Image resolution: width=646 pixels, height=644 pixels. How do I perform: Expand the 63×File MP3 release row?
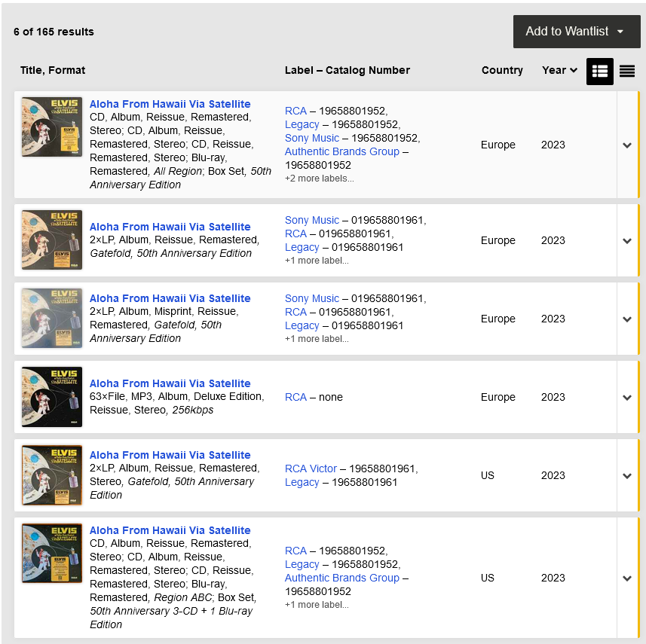pyautogui.click(x=626, y=398)
